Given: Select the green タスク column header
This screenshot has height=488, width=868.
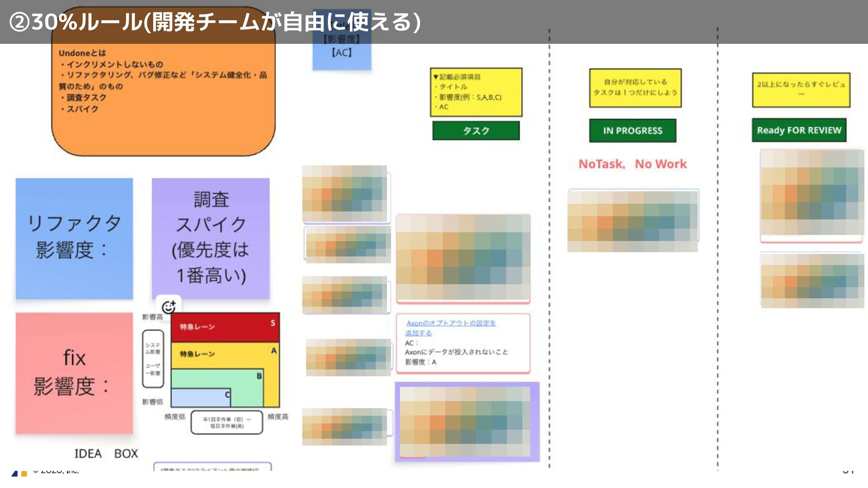Looking at the screenshot, I should tap(476, 131).
